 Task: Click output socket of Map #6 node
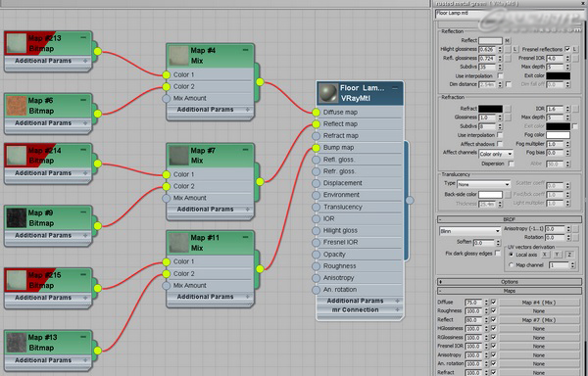point(97,114)
